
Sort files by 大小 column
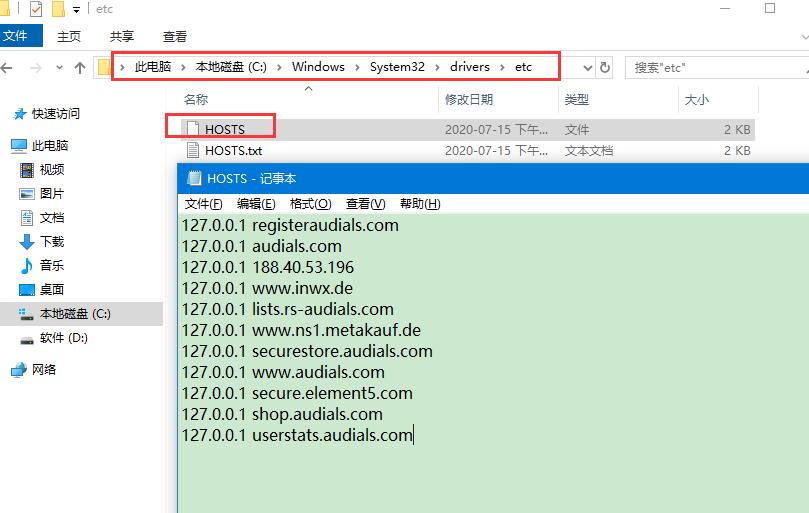point(697,100)
